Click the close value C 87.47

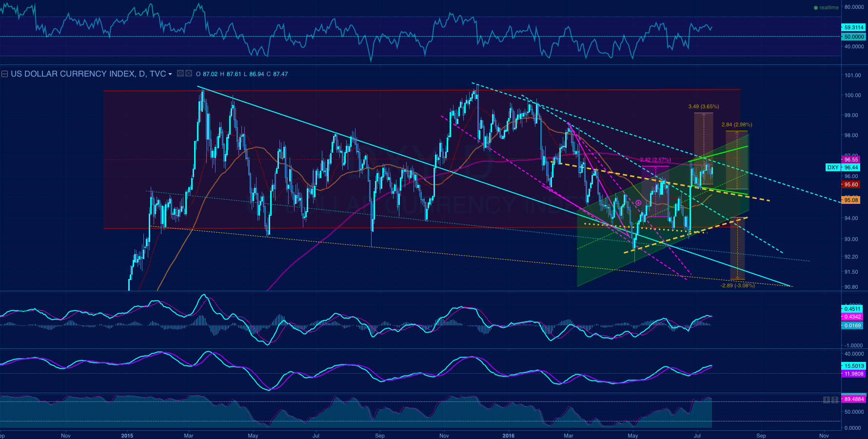point(277,74)
